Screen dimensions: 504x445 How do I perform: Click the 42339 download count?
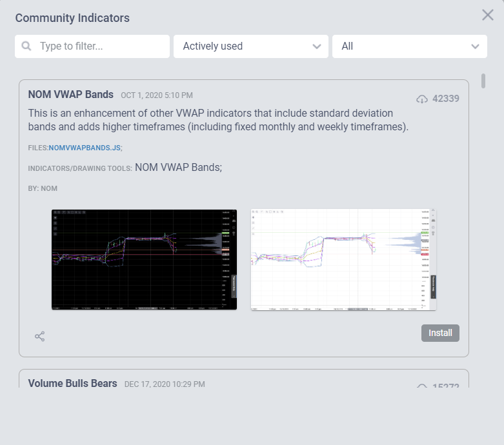pyautogui.click(x=446, y=99)
